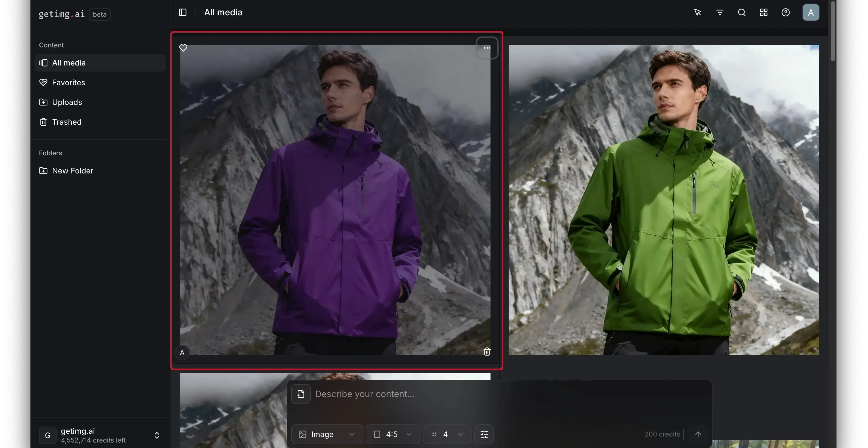Open the 4:5 aspect ratio dropdown

pos(393,434)
